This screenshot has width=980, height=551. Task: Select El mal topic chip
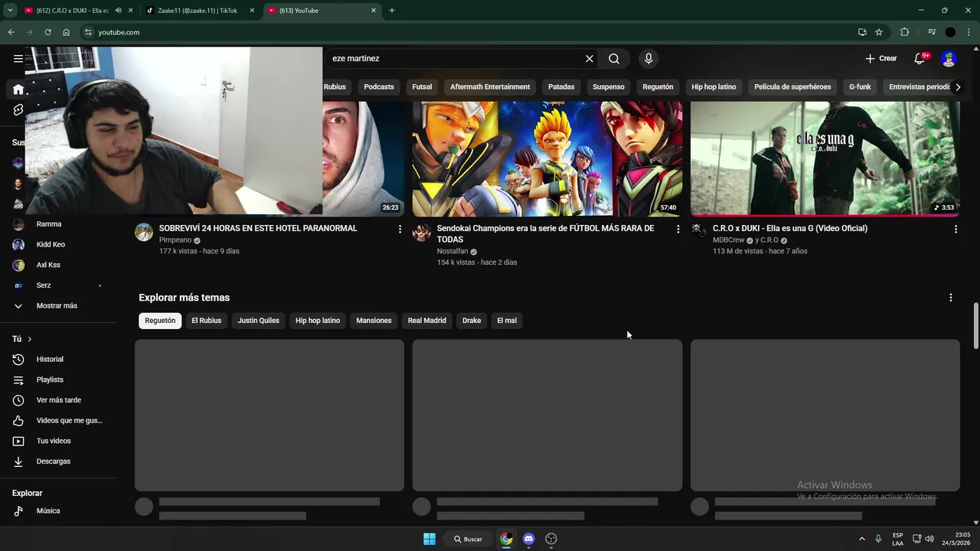click(507, 321)
